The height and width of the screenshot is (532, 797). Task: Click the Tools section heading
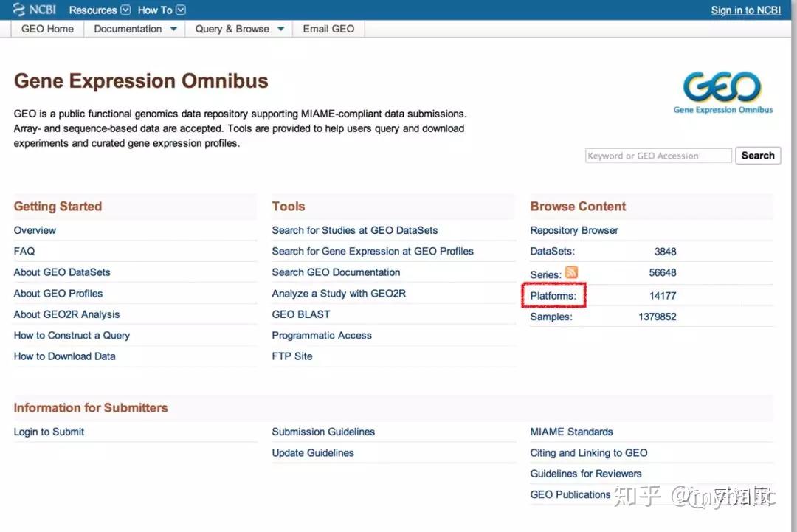pyautogui.click(x=289, y=207)
